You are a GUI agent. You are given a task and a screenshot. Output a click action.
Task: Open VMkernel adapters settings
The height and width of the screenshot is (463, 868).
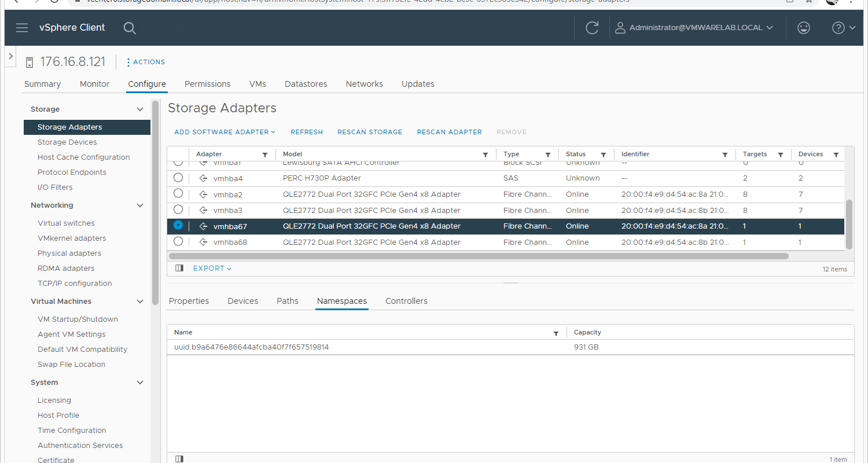tap(72, 238)
